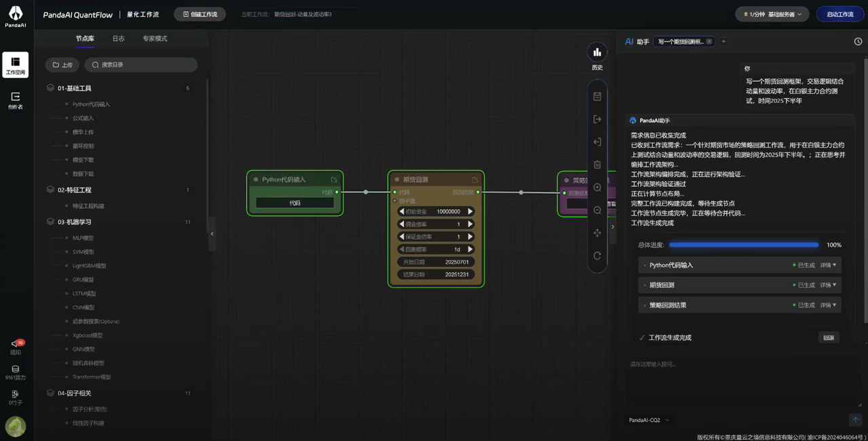Screen dimensions: 868x441
Task: Open the 1/分钟 基础服务器 dropdown
Action: (x=772, y=14)
